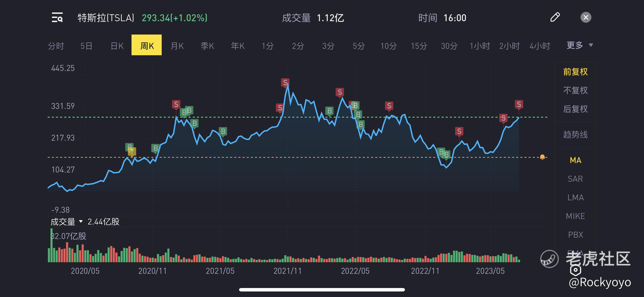
Task: Choose 后复权 adjustment
Action: click(576, 109)
